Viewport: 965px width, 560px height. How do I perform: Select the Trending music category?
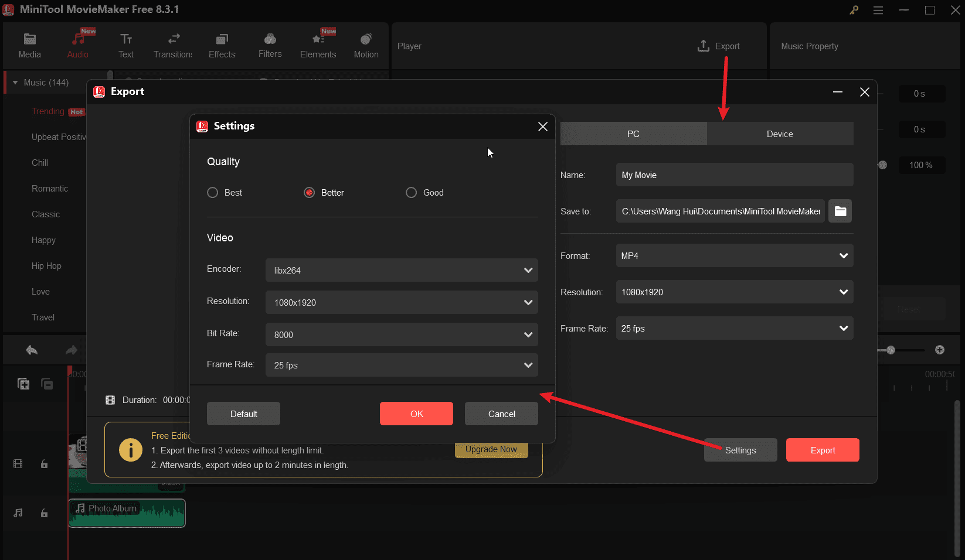pyautogui.click(x=47, y=111)
